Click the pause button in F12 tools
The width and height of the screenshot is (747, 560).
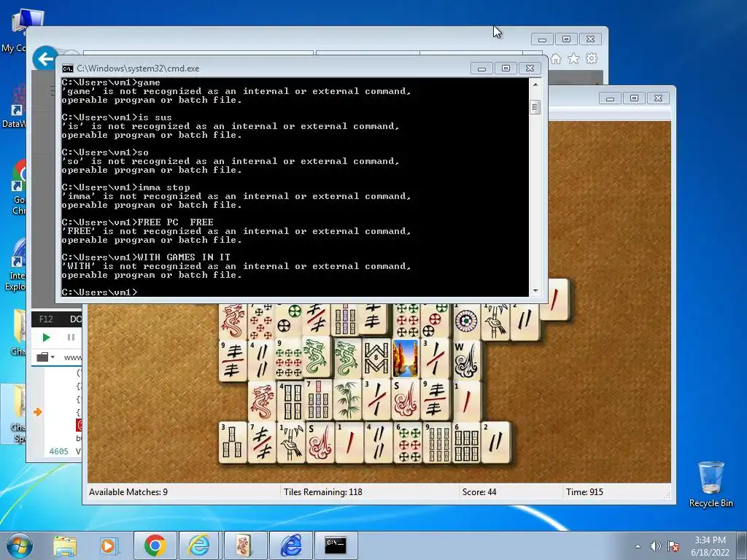point(71,338)
